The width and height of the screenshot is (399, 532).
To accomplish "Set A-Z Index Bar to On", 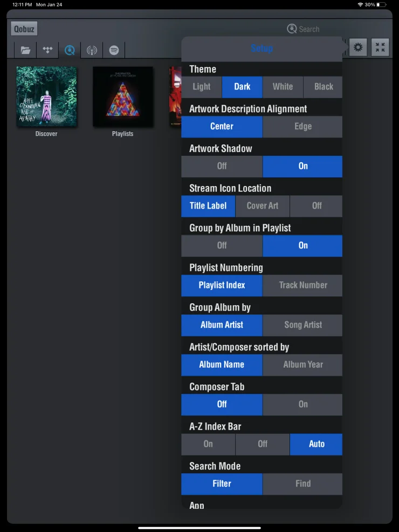I will click(x=208, y=444).
